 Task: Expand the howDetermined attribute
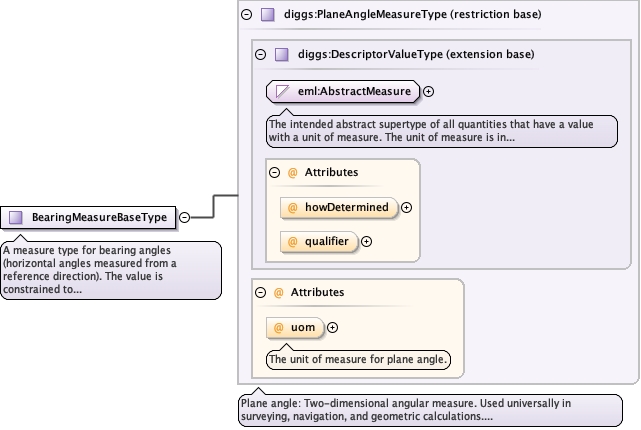407,207
